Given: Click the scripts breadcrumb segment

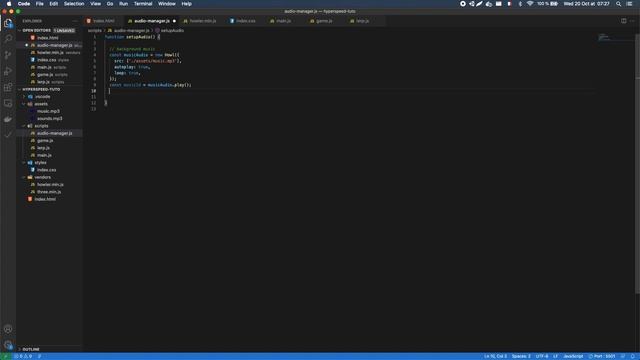Looking at the screenshot, I should (x=95, y=31).
